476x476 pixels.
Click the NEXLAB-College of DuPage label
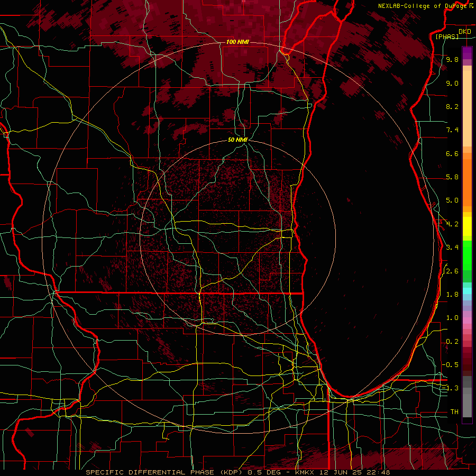424,6
